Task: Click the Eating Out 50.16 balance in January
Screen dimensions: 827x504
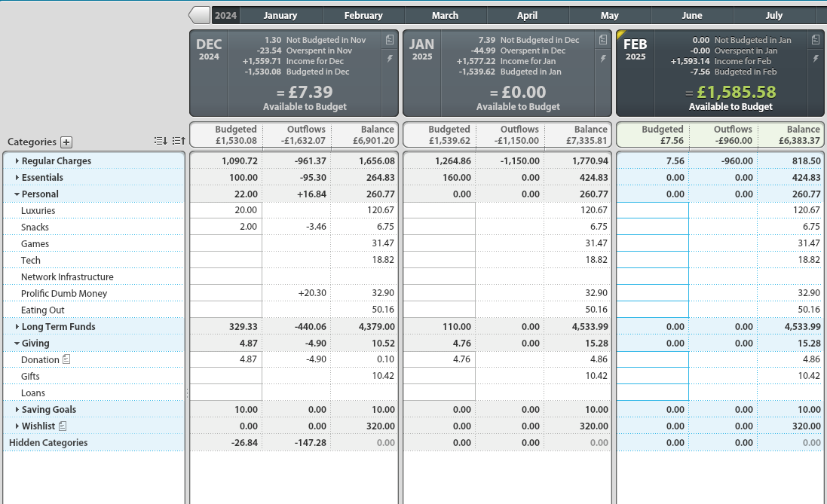Action: (x=596, y=310)
